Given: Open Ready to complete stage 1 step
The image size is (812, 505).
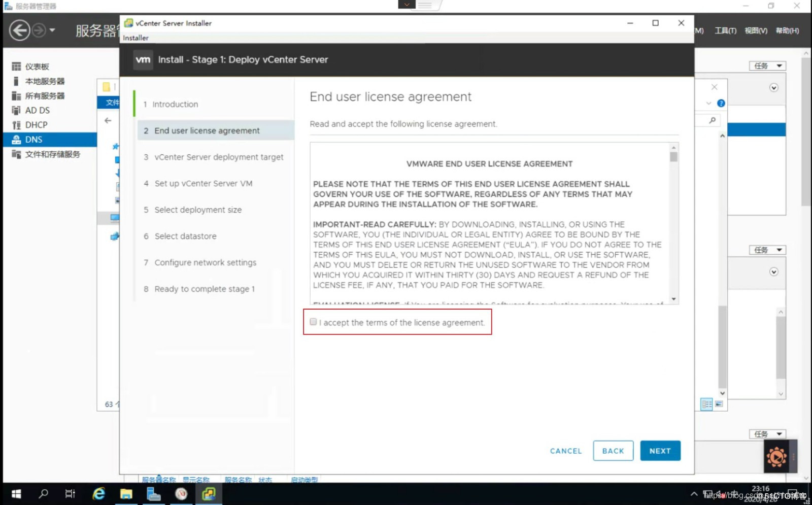Looking at the screenshot, I should [199, 289].
